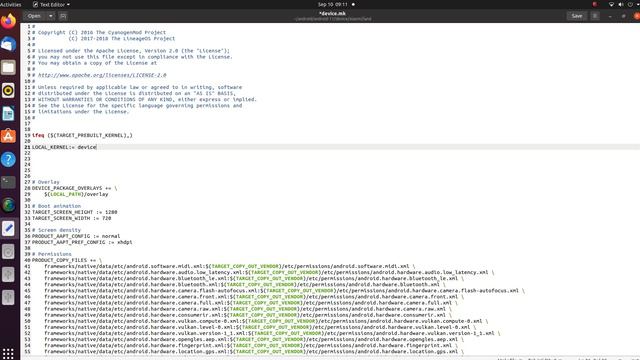Click 'DEVICE_PACKAGE_OVERLAYS' on line 28

tap(67, 188)
